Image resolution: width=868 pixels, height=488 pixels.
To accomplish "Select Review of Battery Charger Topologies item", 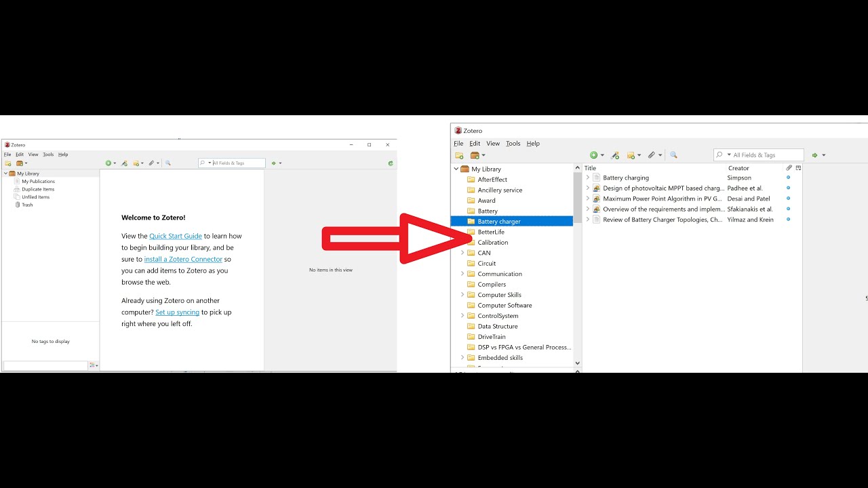I will point(663,220).
